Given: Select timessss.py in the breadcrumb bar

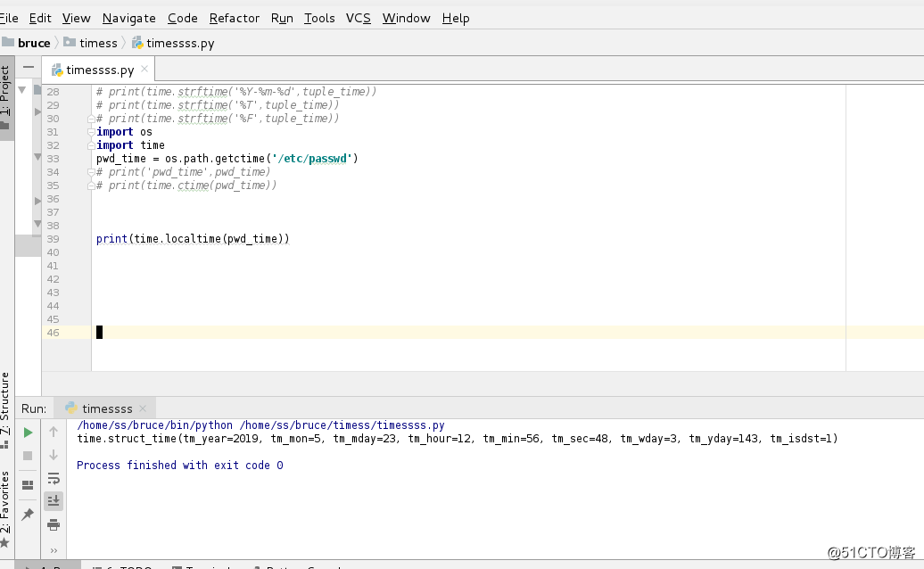Looking at the screenshot, I should (180, 43).
